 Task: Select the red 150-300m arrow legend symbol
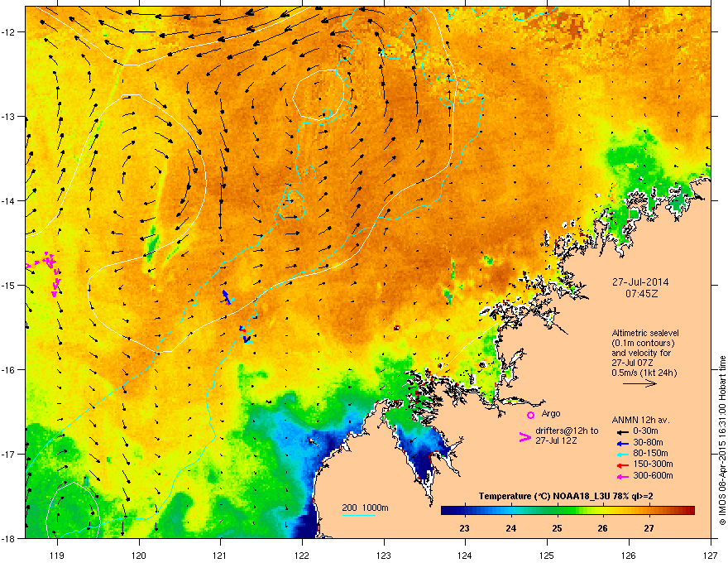coord(622,464)
